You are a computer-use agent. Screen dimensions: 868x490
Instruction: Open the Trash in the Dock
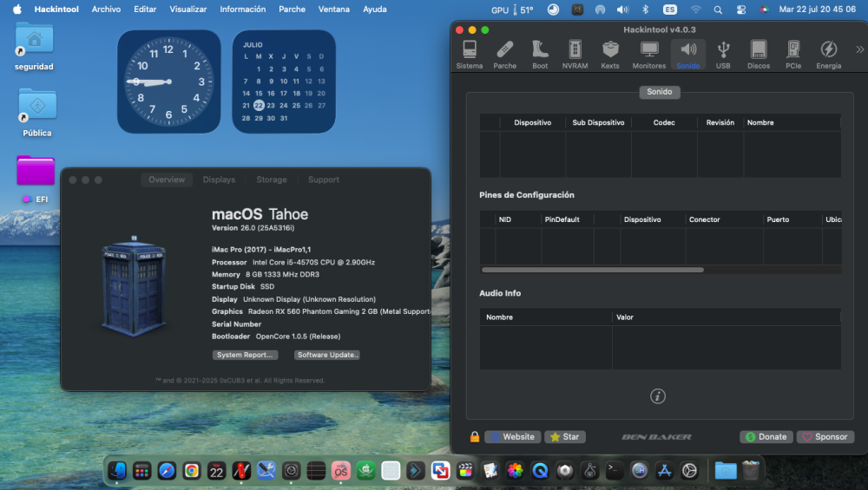[x=751, y=471]
